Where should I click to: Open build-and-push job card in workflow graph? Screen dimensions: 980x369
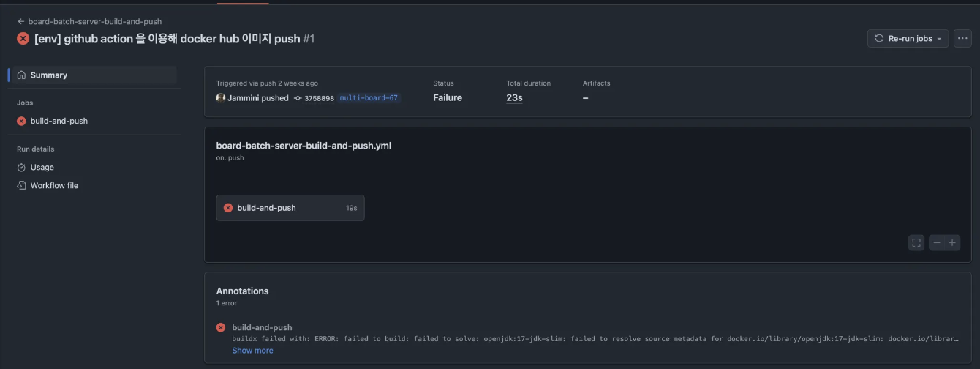pos(290,208)
